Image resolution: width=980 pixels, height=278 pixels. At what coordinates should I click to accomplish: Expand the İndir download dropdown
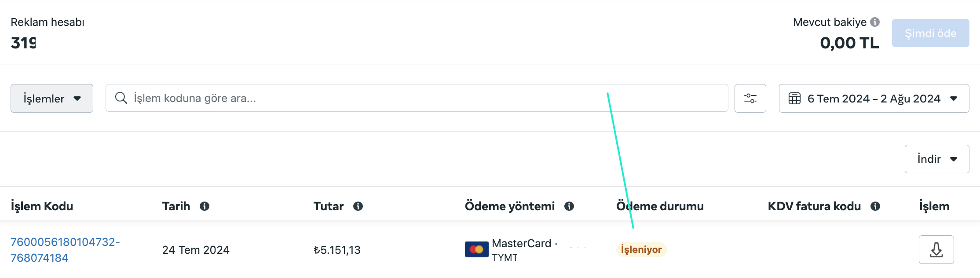click(937, 159)
